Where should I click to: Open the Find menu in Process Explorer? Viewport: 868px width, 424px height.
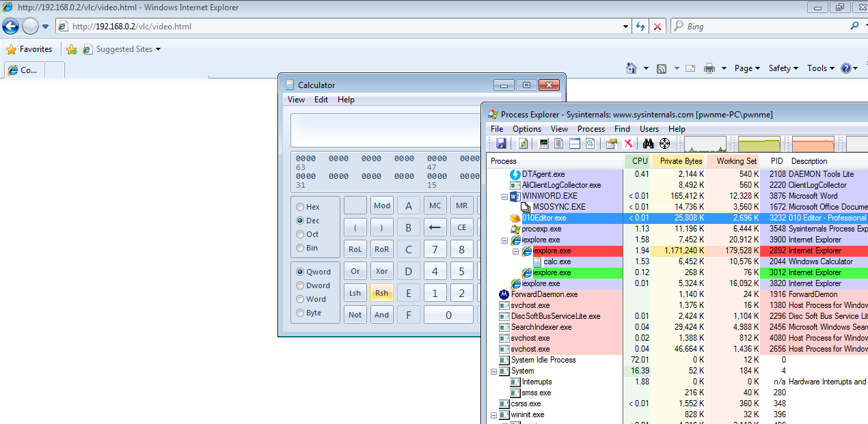tap(623, 129)
